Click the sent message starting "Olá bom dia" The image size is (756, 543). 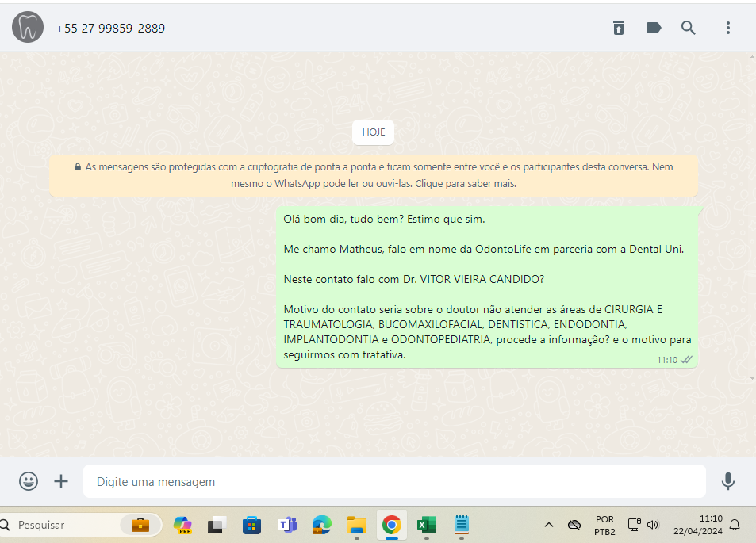pyautogui.click(x=487, y=287)
